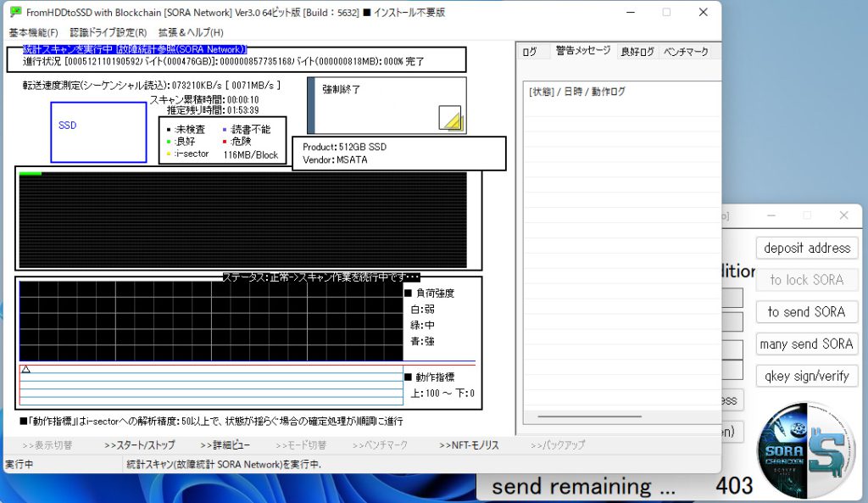The height and width of the screenshot is (503, 868).
Task: Click the send remaining 403 text
Action: [x=622, y=486]
